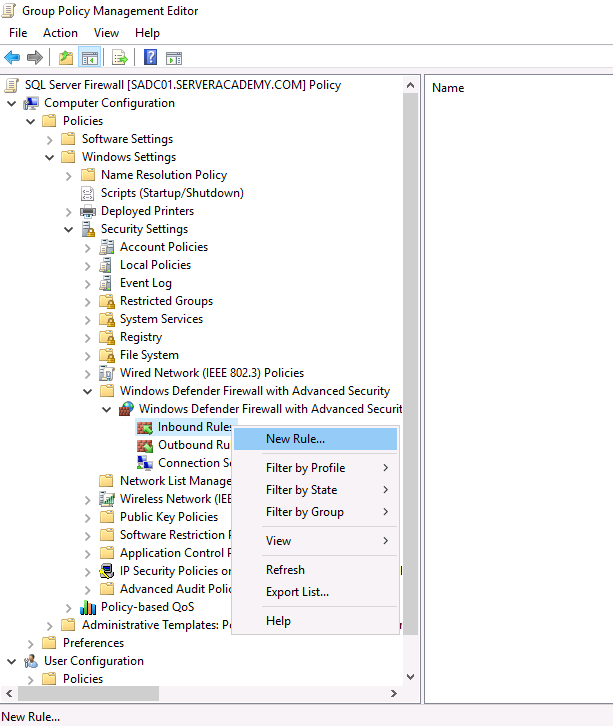The image size is (613, 726).
Task: Click the Event Log icon
Action: pyautogui.click(x=106, y=283)
